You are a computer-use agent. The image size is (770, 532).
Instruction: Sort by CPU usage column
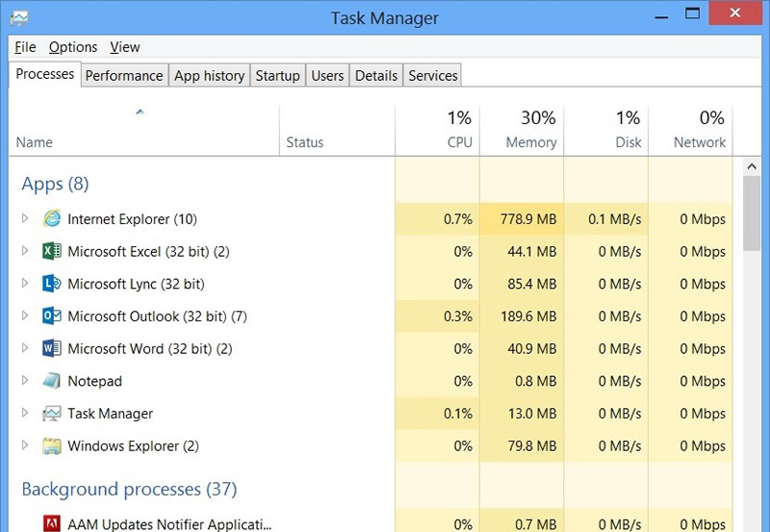point(438,131)
